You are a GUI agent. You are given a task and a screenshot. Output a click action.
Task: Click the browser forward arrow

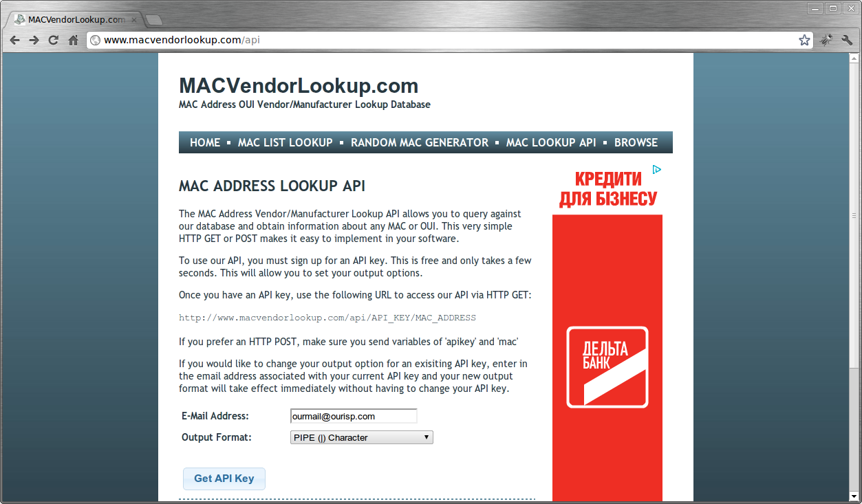click(x=34, y=40)
